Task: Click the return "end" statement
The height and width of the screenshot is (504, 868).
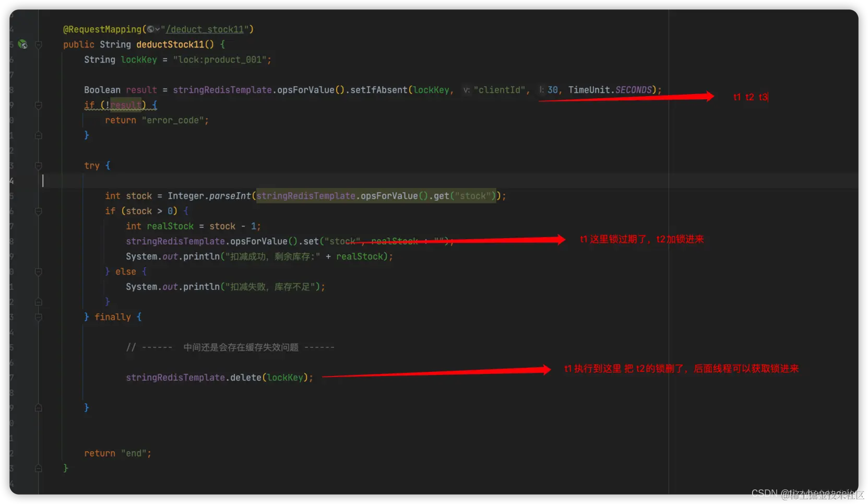Action: (117, 453)
